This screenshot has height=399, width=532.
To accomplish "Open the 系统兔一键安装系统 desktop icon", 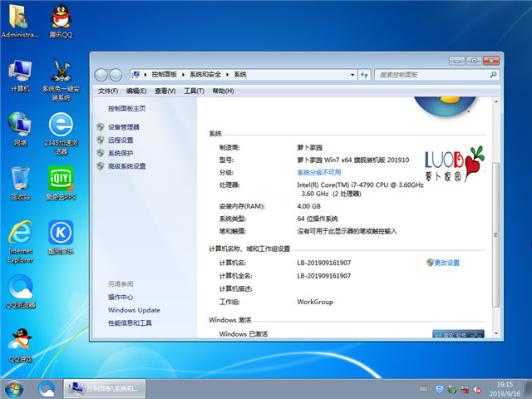I will point(61,80).
